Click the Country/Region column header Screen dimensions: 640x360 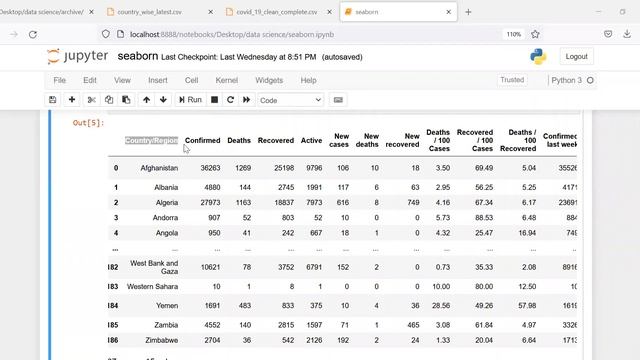[151, 140]
